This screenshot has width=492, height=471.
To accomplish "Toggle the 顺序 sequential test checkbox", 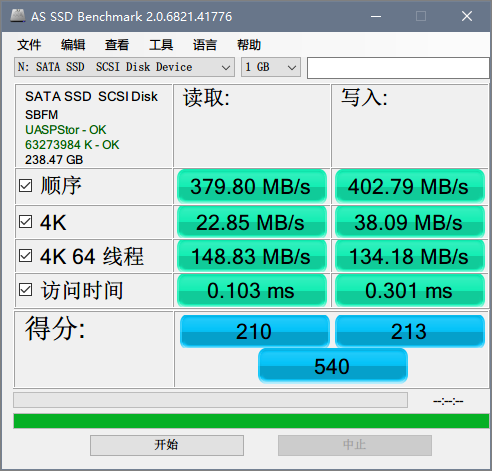I will 26,186.
